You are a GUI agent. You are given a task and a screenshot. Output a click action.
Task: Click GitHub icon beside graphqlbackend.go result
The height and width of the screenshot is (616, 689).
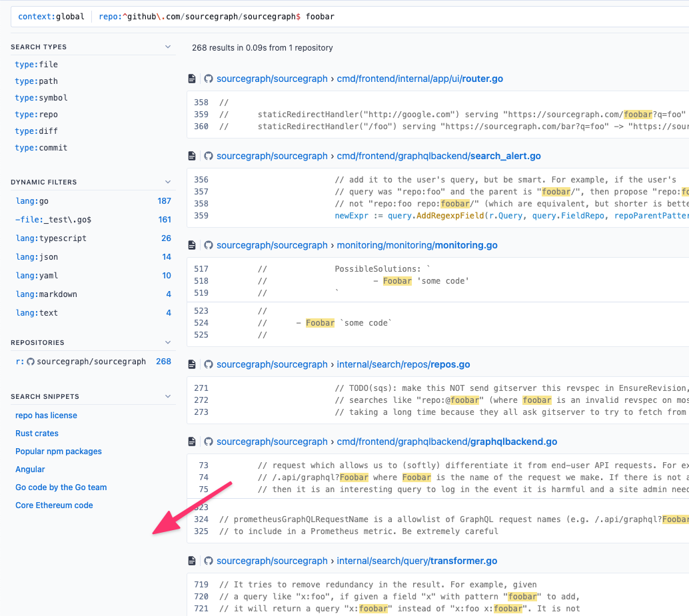coord(209,442)
